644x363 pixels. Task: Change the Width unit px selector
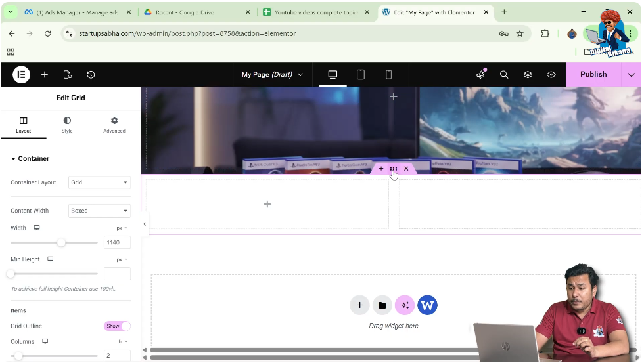pyautogui.click(x=122, y=228)
